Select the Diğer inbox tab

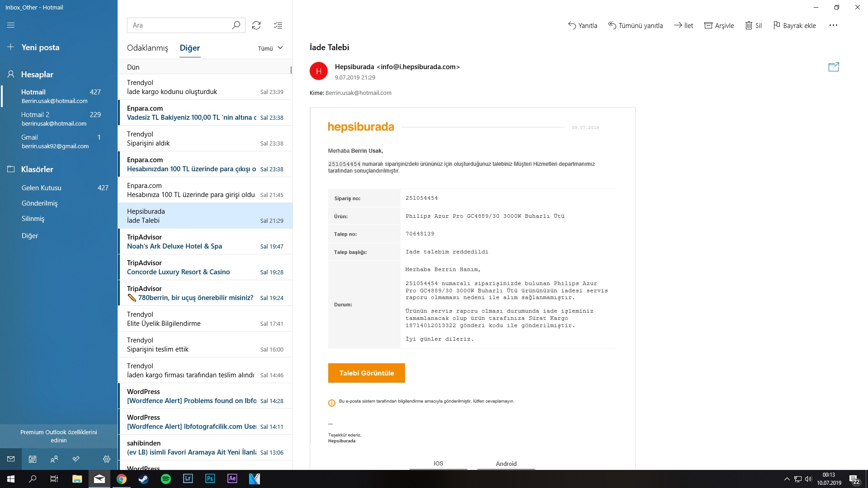(x=189, y=48)
